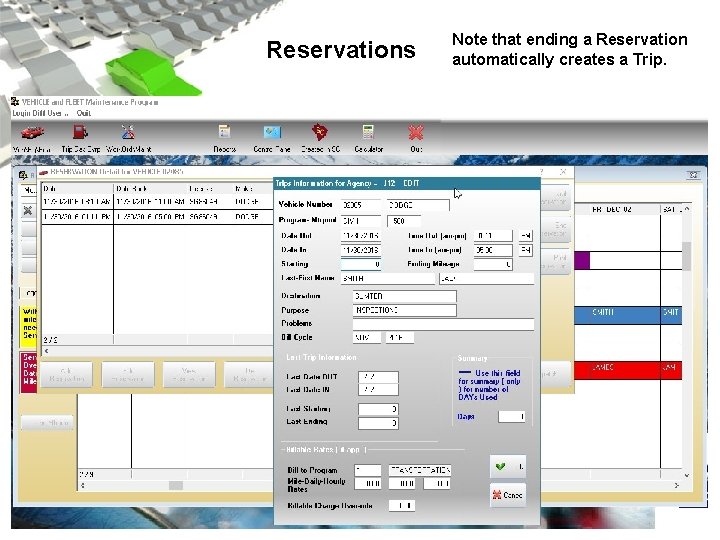The image size is (720, 540).
Task: Click the Date column header in reservation list
Action: click(78, 189)
